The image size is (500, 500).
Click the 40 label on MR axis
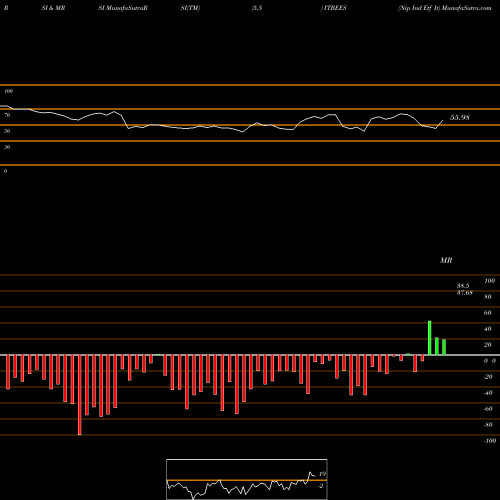[488, 329]
